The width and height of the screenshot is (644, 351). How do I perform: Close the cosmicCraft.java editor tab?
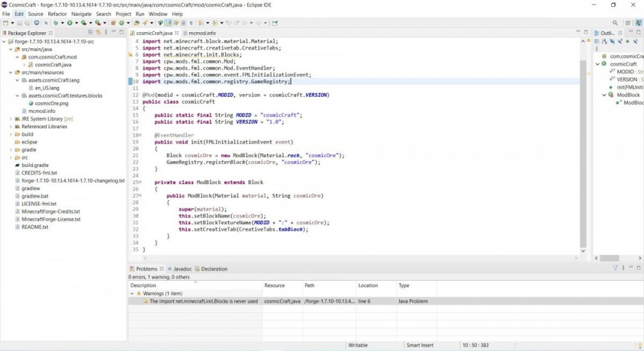click(x=176, y=33)
